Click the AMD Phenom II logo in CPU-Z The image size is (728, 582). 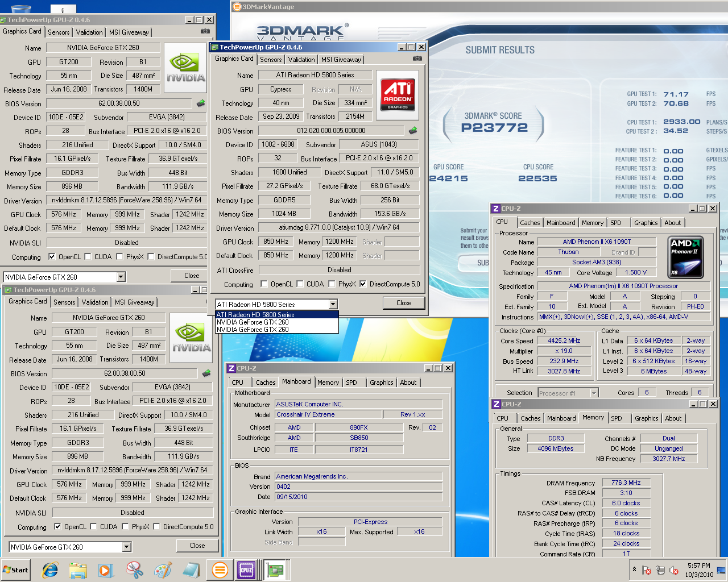(686, 257)
